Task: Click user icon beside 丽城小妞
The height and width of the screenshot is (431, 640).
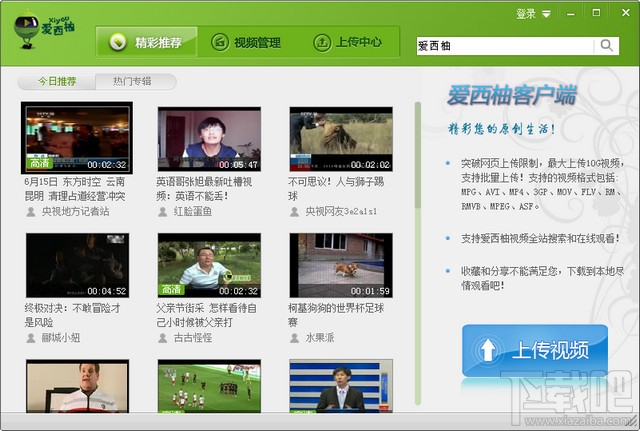Action: (x=31, y=338)
